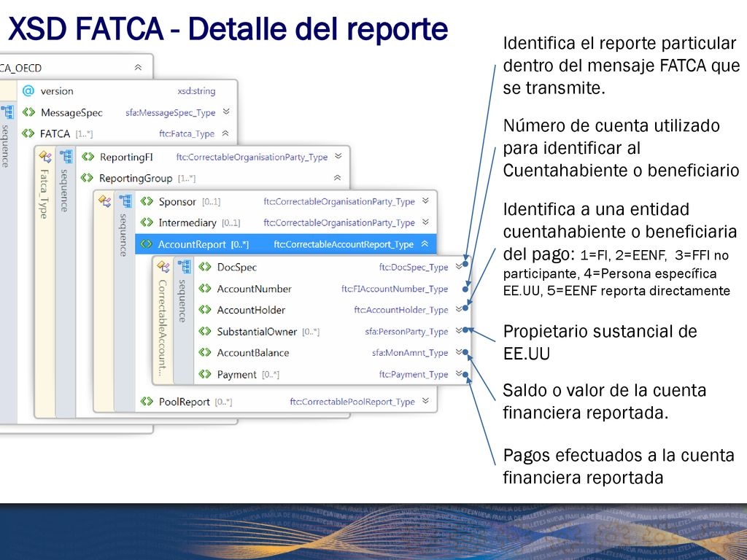The height and width of the screenshot is (560, 747).
Task: Click the CA_OECD header text
Action: [x=21, y=68]
